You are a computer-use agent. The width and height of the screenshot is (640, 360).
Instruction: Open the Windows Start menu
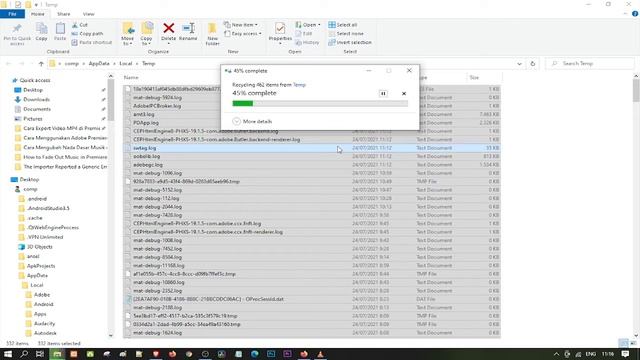point(8,354)
